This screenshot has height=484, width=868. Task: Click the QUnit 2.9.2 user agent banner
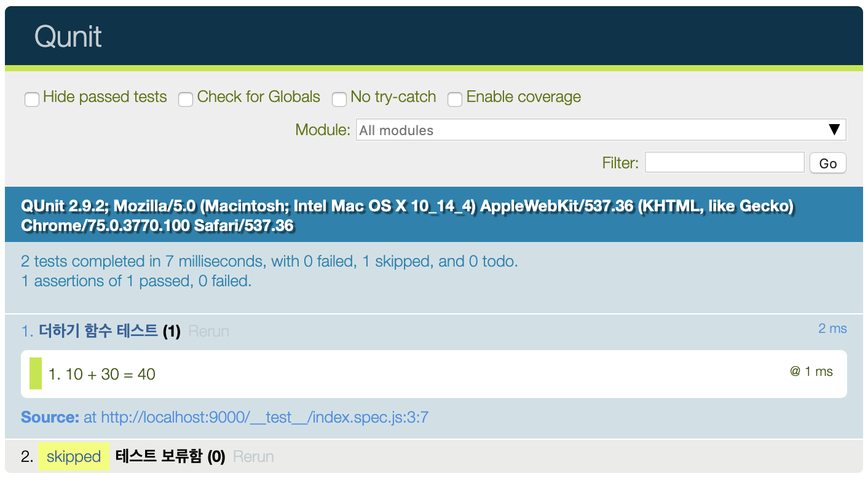pos(434,215)
